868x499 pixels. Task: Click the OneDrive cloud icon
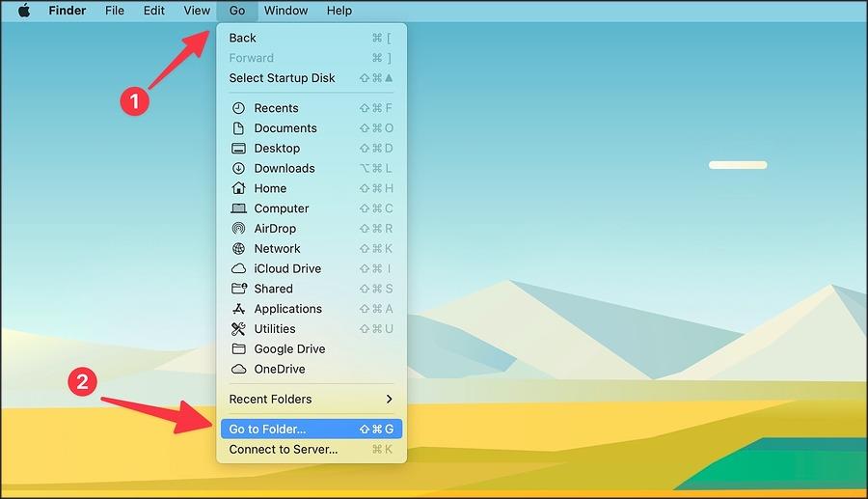tap(238, 369)
